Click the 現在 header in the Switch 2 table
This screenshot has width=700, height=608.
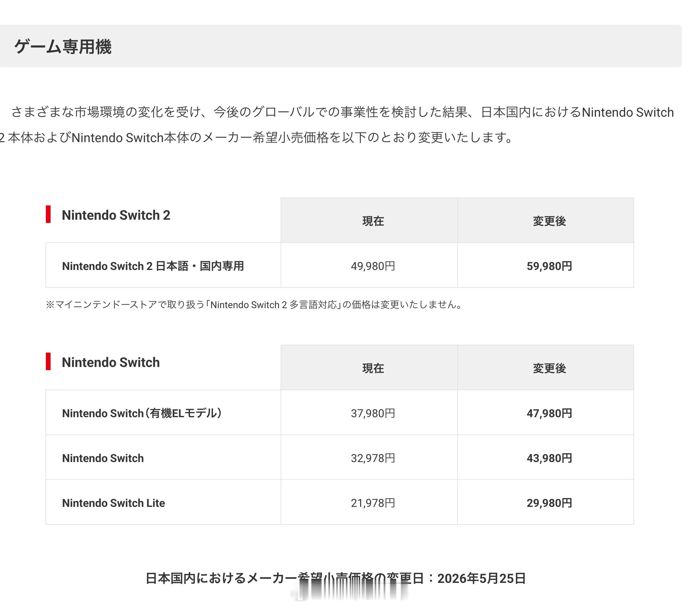click(x=373, y=221)
